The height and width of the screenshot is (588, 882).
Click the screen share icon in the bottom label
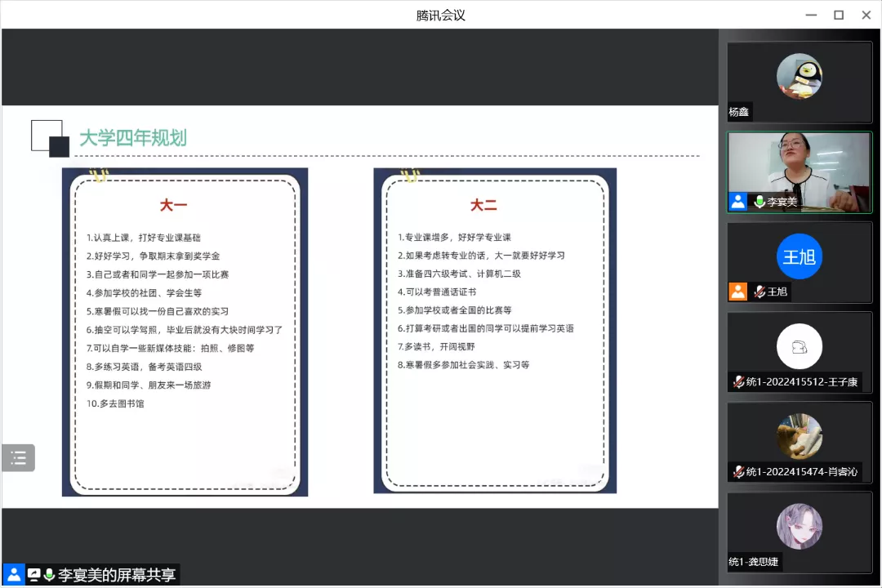34,575
